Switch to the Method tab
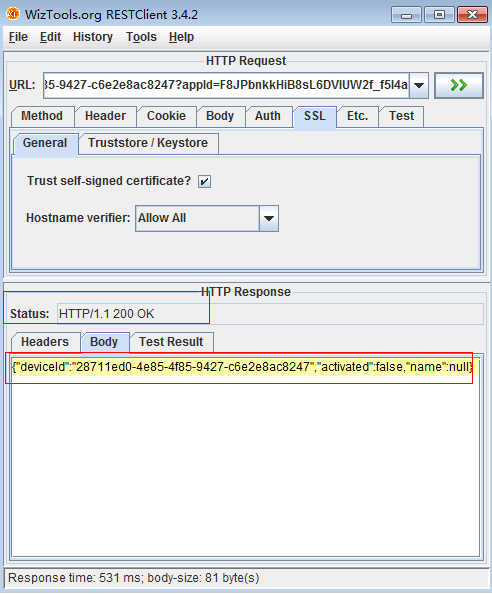This screenshot has height=594, width=492. [x=42, y=116]
